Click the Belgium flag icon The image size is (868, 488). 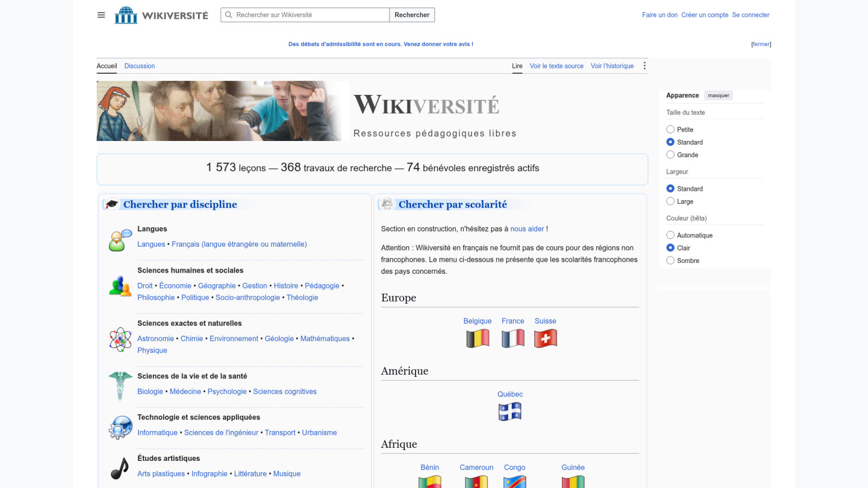[477, 338]
